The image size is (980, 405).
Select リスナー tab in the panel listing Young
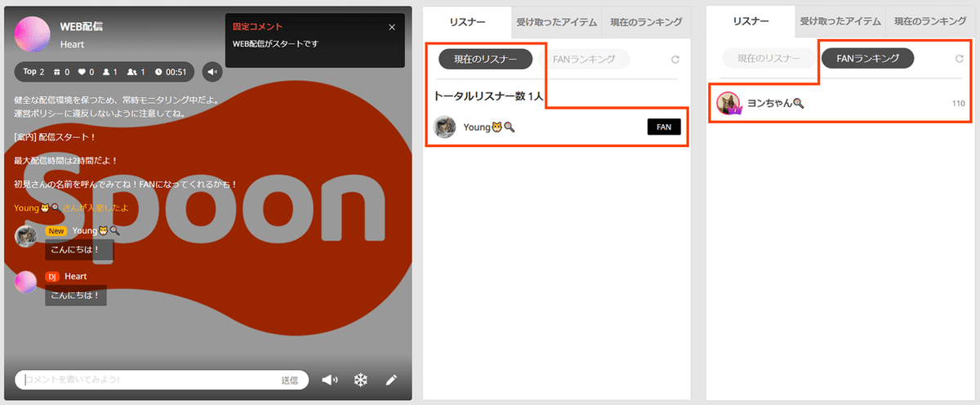pyautogui.click(x=469, y=21)
